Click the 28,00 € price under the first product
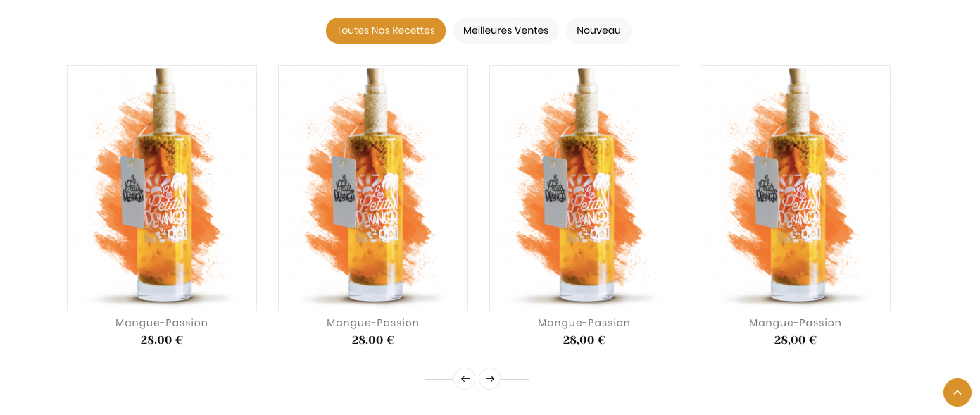 click(x=162, y=340)
